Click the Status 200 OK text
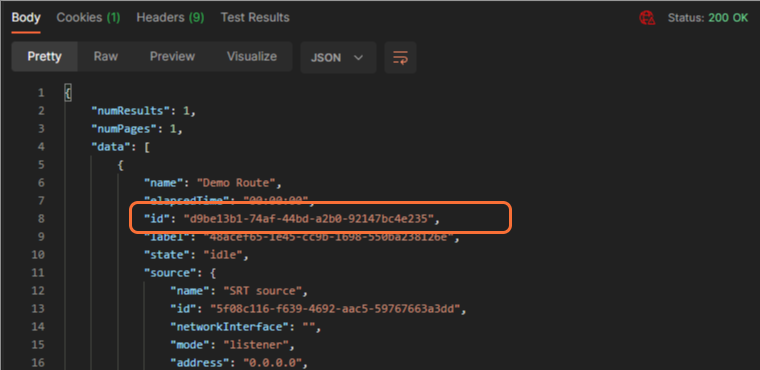 708,18
